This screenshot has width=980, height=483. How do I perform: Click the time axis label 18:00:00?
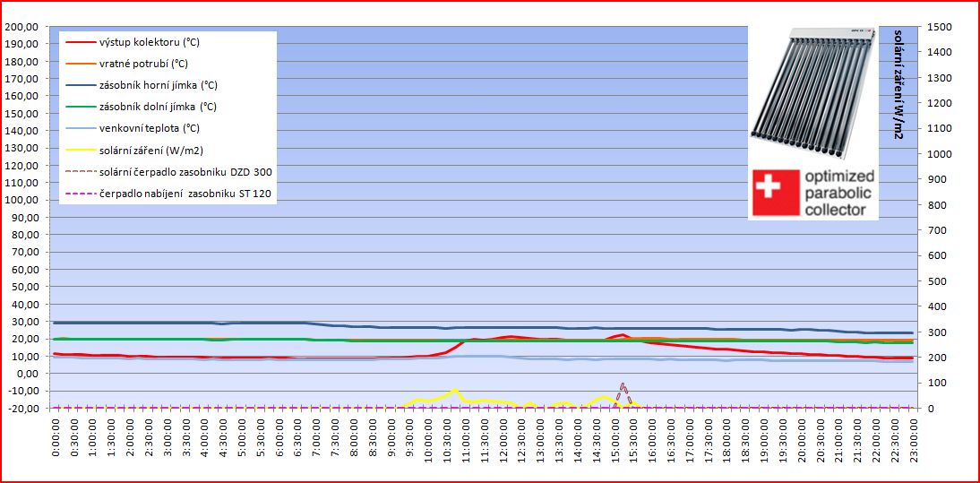726,443
